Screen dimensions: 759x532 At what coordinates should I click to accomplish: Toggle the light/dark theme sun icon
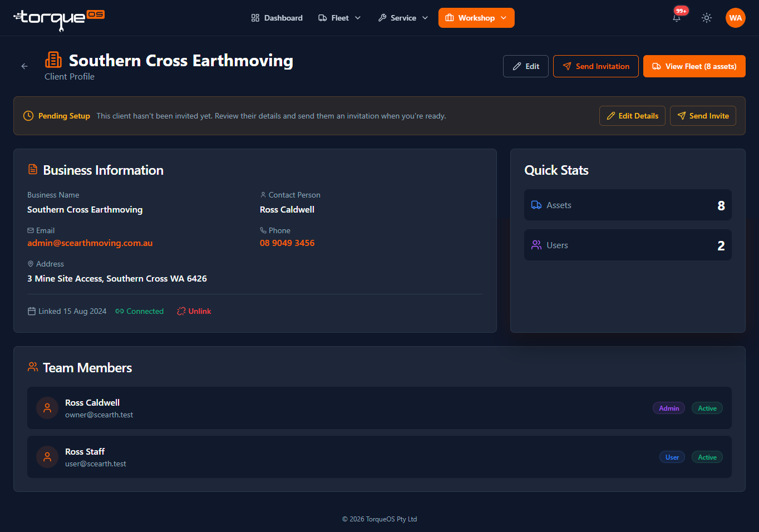[707, 18]
